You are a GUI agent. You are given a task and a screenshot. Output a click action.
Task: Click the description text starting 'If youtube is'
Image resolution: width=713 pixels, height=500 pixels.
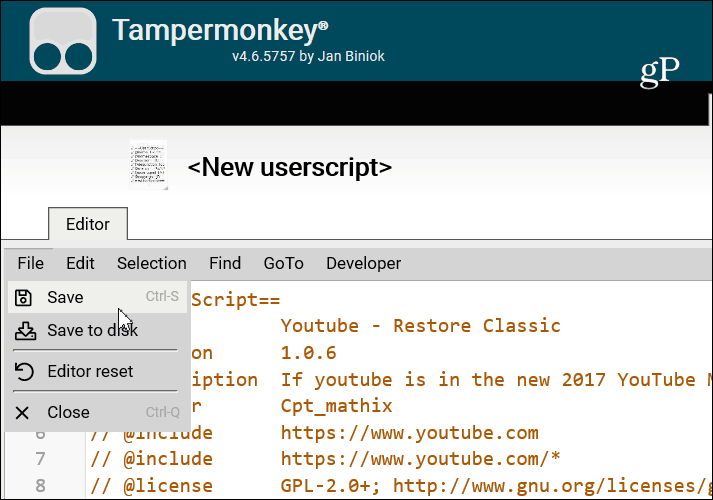496,380
